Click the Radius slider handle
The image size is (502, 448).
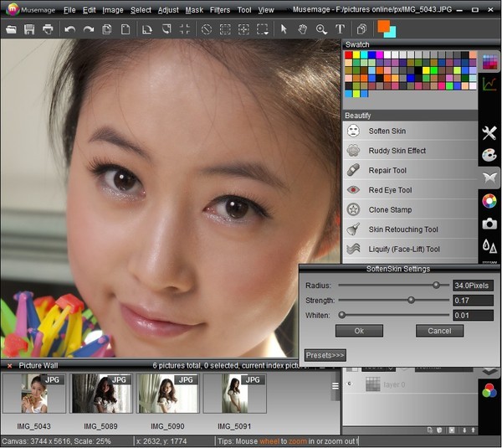point(436,285)
